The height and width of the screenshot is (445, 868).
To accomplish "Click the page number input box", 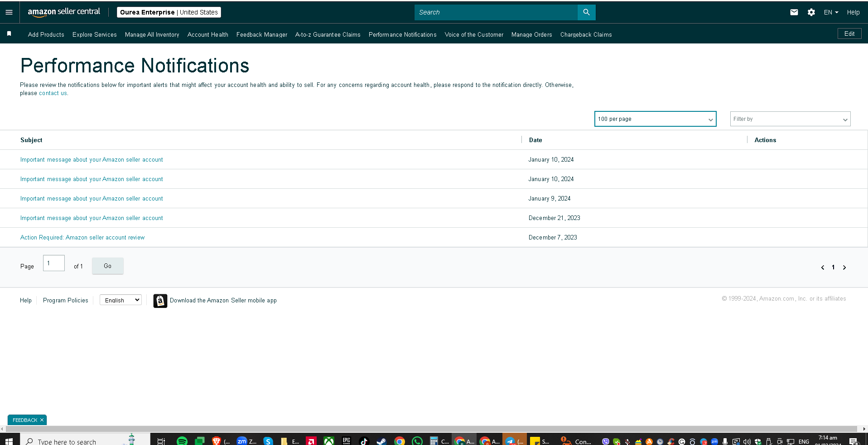I will [x=54, y=263].
